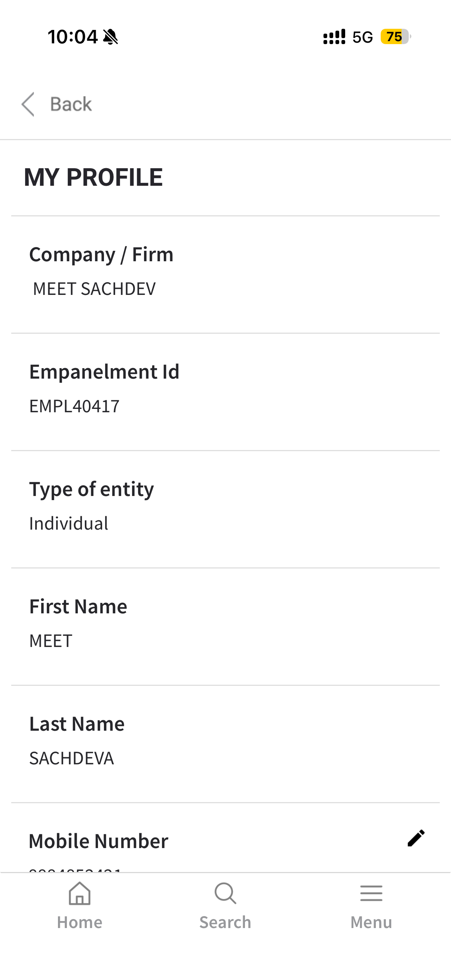Image resolution: width=451 pixels, height=980 pixels.
Task: Tap the silent bell icon in status bar
Action: tap(111, 37)
